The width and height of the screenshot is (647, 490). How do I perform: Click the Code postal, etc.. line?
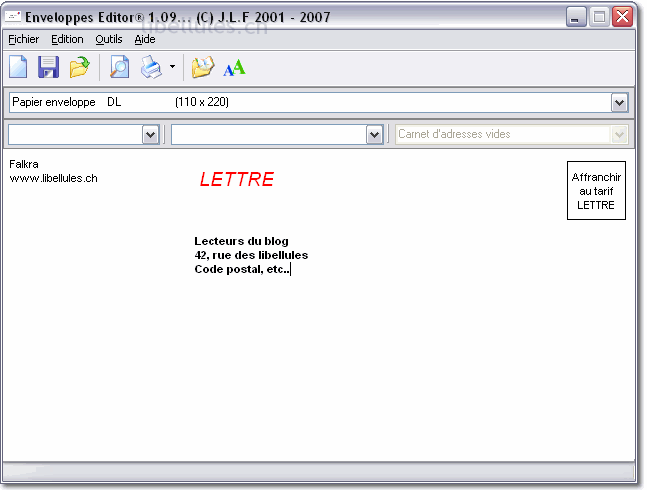(x=242, y=269)
